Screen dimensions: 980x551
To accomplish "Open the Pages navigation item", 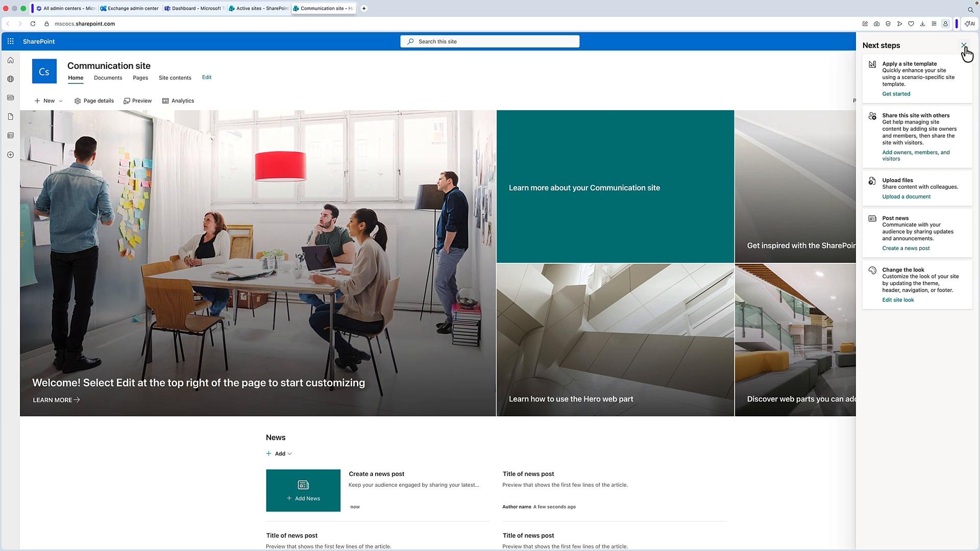I will pos(140,78).
